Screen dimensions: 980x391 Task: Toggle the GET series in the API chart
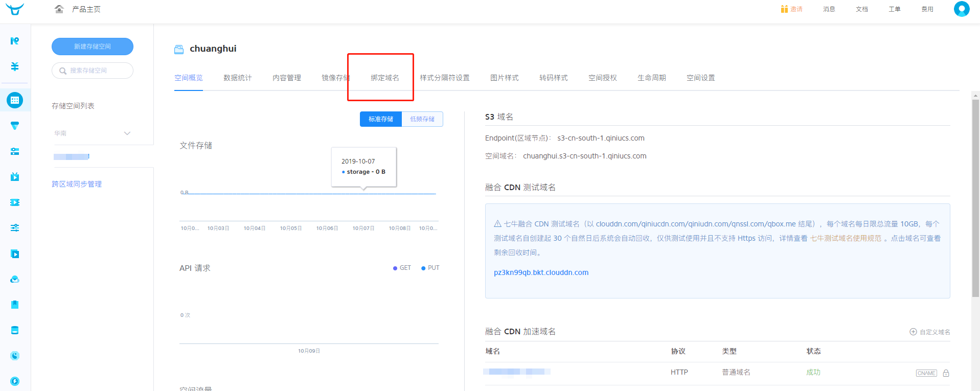click(402, 268)
